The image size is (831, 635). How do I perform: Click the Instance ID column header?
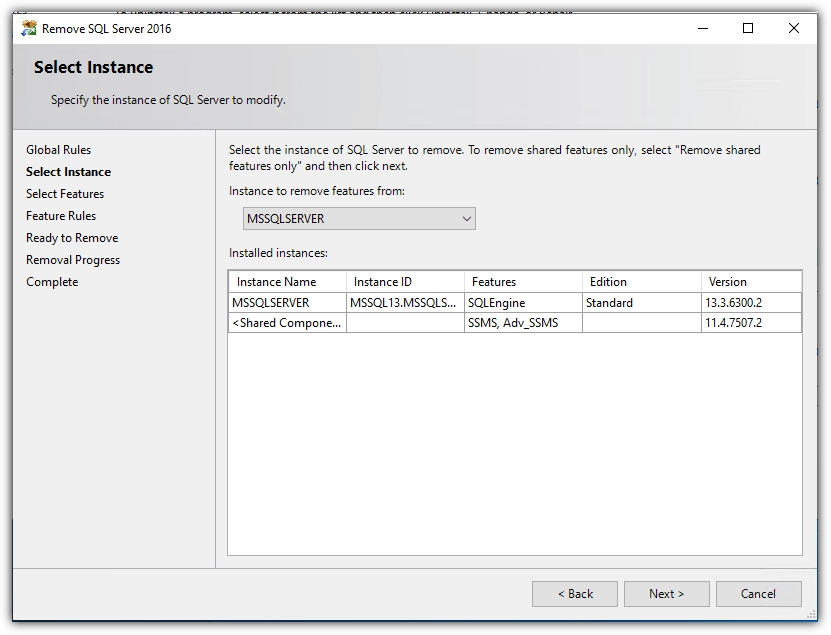[x=405, y=282]
